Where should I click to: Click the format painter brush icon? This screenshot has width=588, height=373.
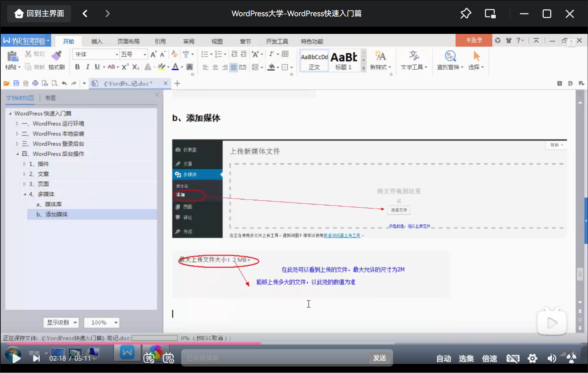(x=56, y=55)
